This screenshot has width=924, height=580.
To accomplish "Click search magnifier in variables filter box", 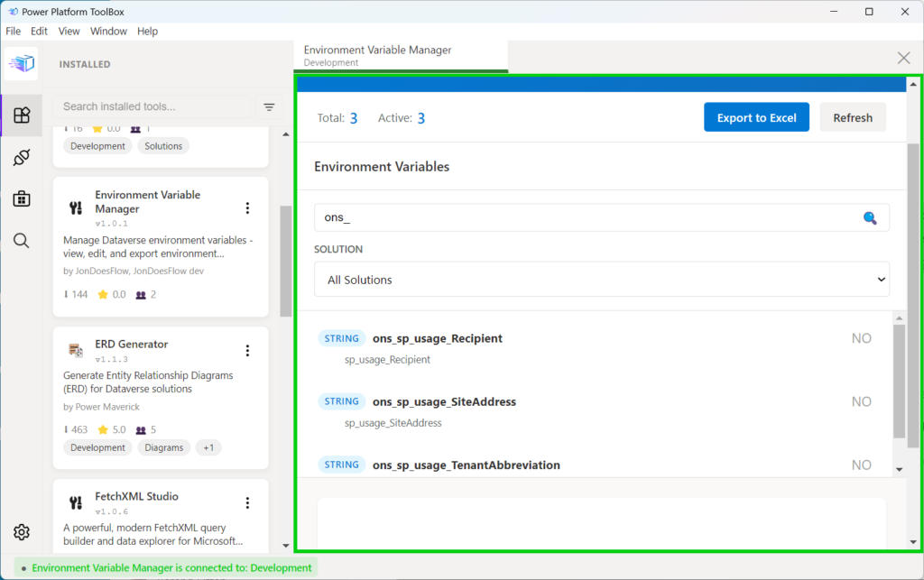I will 870,217.
